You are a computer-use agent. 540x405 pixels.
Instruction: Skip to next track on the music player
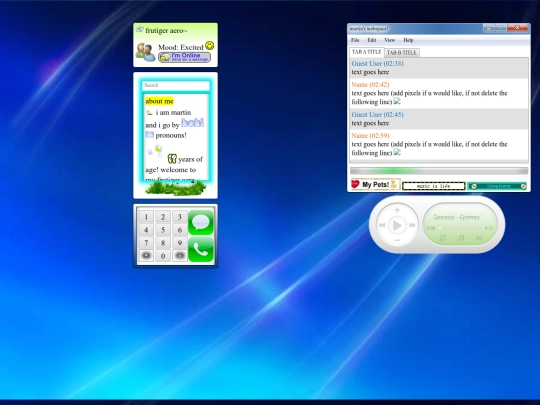pos(412,225)
